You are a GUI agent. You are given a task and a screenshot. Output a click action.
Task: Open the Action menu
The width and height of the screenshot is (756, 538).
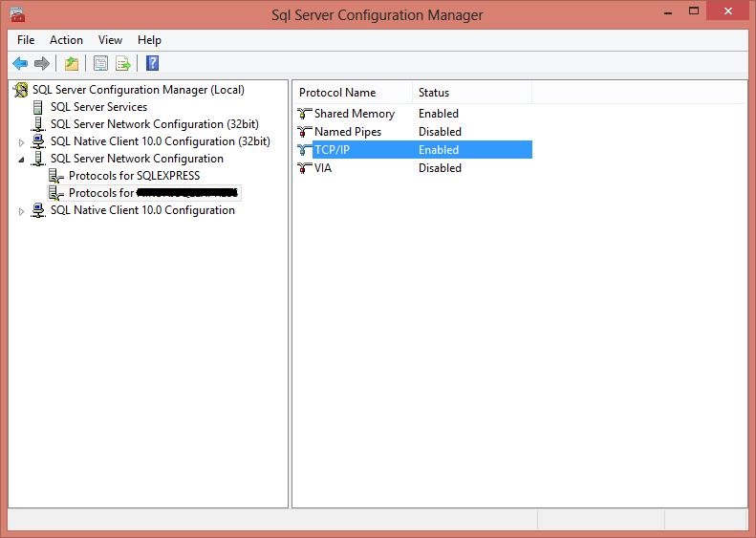(66, 40)
